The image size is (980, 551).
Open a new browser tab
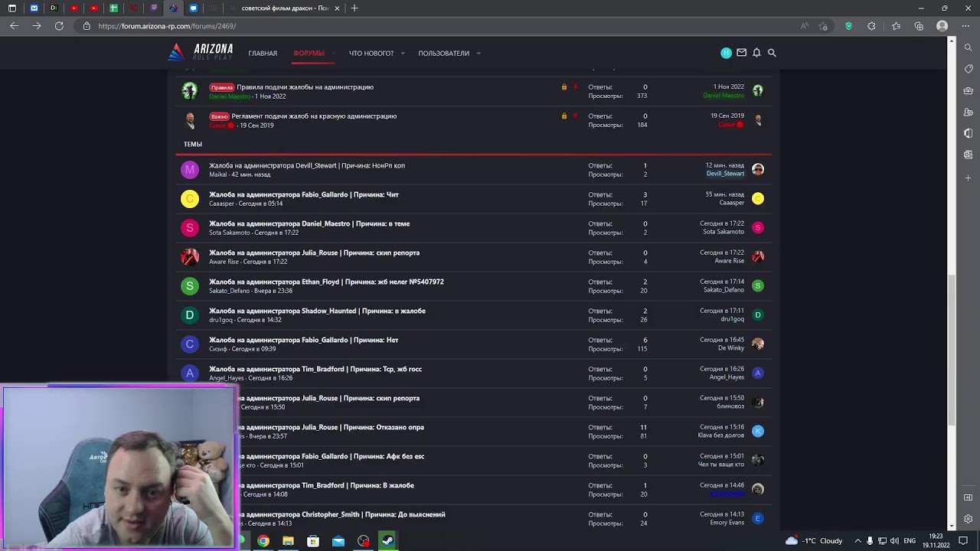(354, 8)
